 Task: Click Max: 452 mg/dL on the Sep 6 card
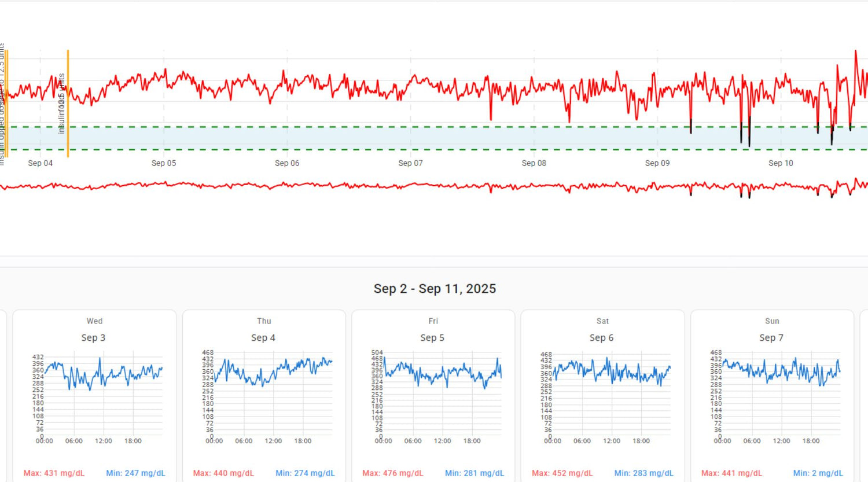pos(562,473)
